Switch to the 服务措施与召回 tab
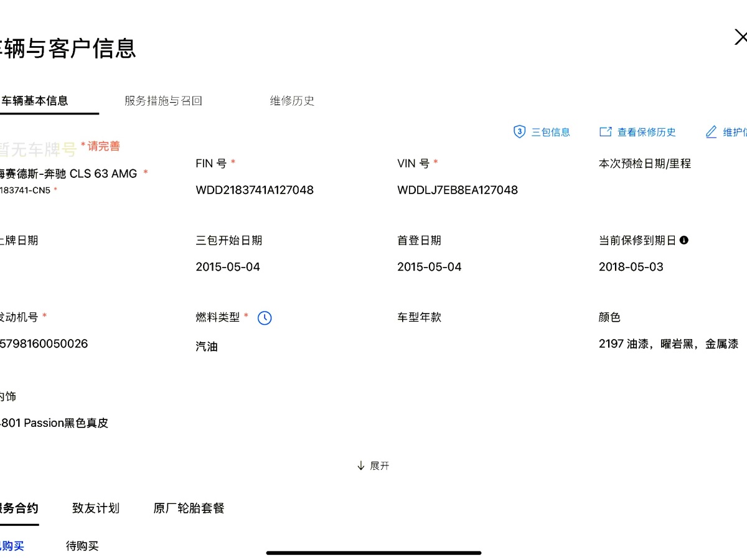Viewport: 747px width, 560px height. coord(163,101)
